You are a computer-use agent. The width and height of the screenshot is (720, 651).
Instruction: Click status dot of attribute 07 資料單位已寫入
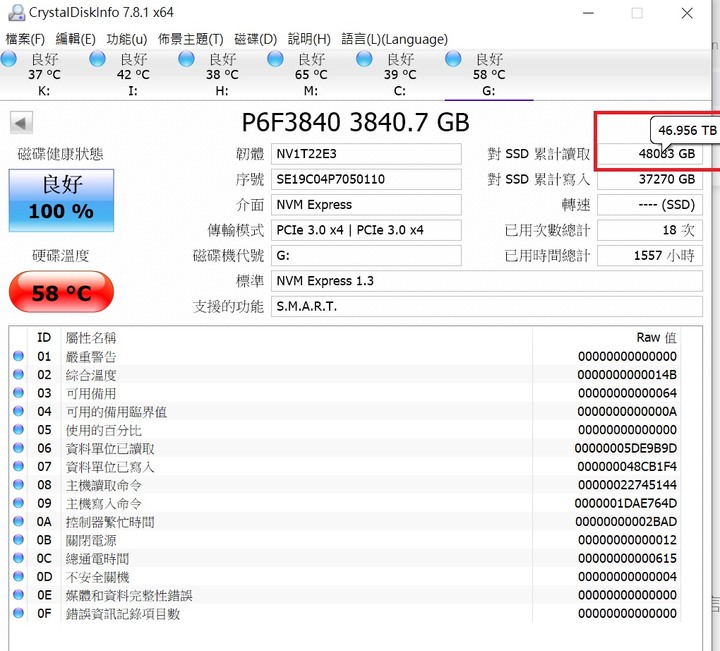(x=18, y=466)
